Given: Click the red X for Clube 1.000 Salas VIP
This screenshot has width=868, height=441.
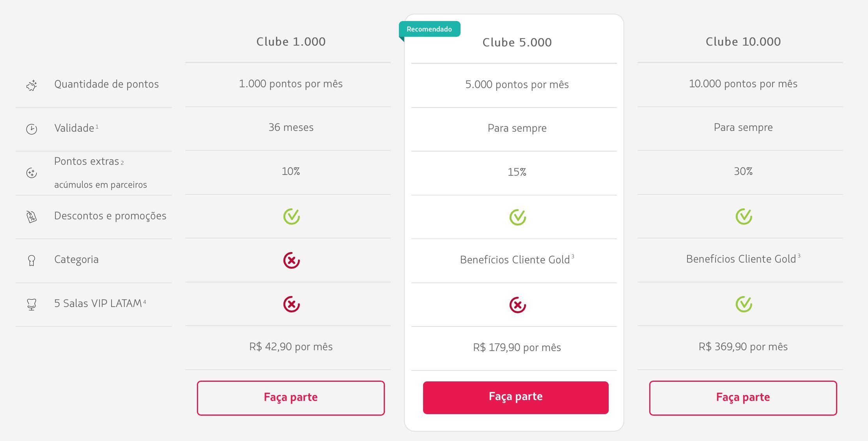Looking at the screenshot, I should point(292,304).
